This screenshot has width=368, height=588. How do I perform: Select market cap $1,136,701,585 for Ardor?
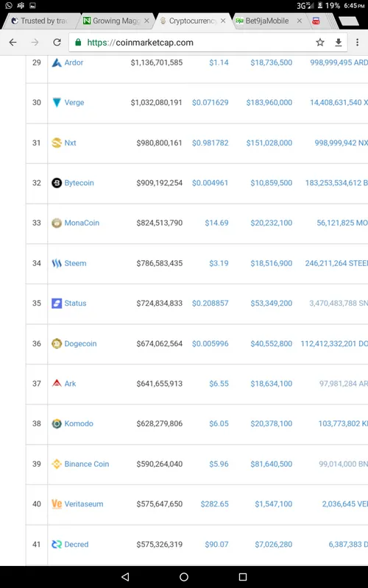click(x=157, y=62)
